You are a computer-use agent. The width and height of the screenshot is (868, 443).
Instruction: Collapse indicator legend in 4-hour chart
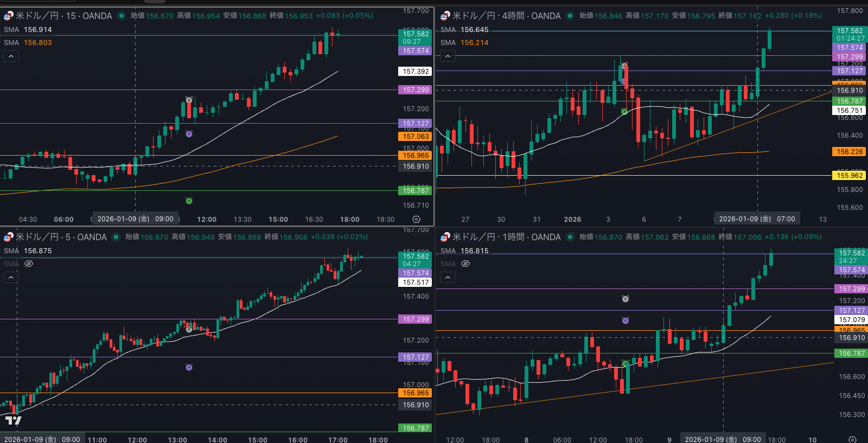point(448,56)
